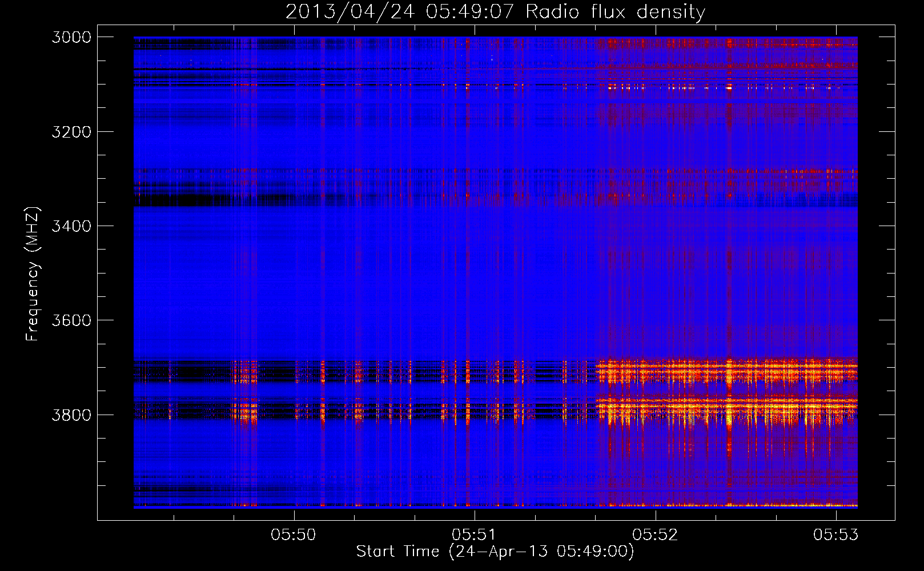Click the "Frequency (MHZ)" axis label
The height and width of the screenshot is (571, 924).
33,274
